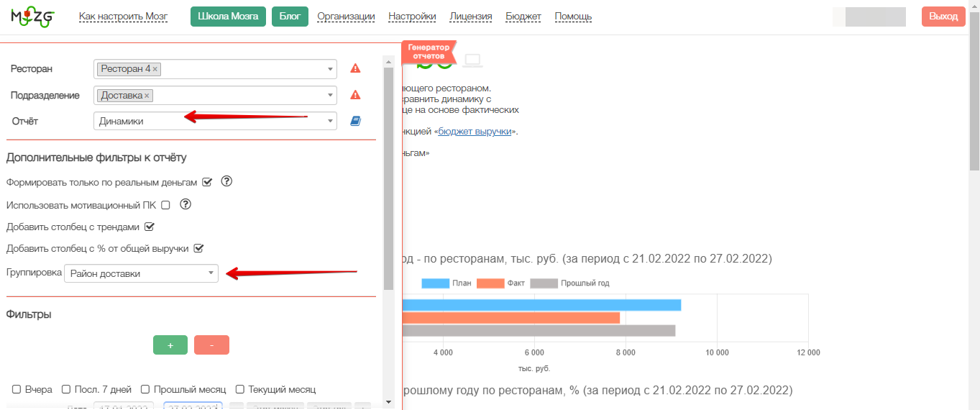Toggle План series in chart legend
Screen dimensions: 980x410
pos(447,283)
